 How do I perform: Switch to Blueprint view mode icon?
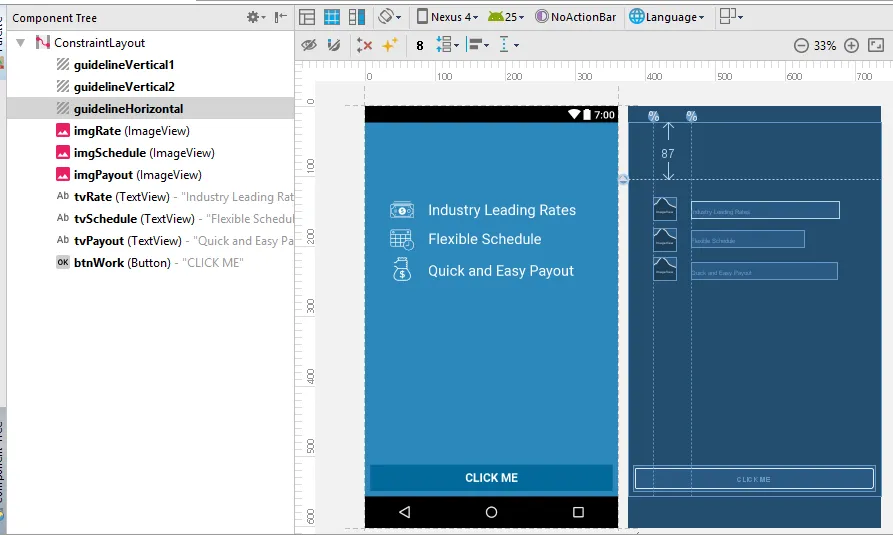pos(332,17)
